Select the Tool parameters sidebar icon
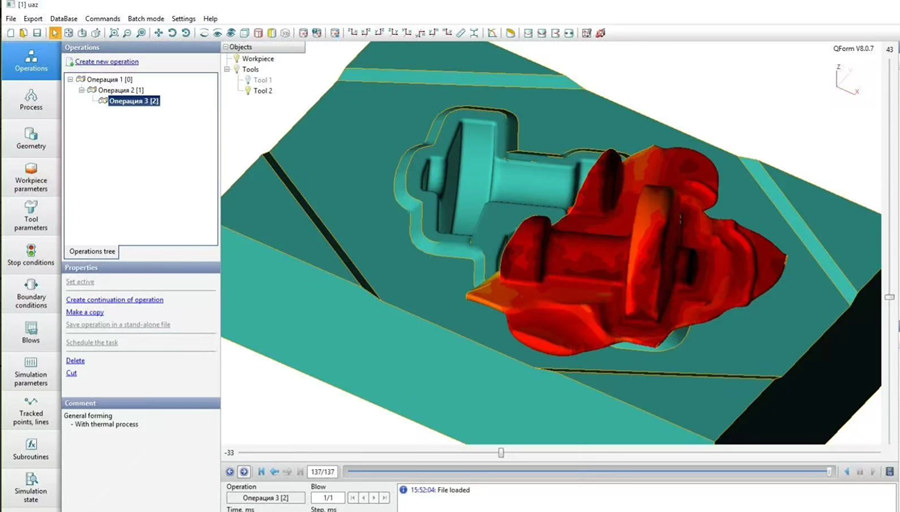 (31, 213)
